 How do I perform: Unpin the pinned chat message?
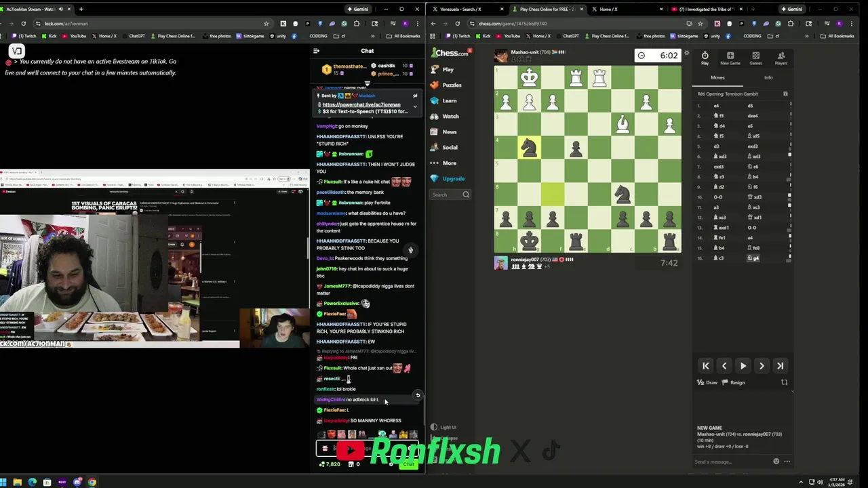click(415, 96)
